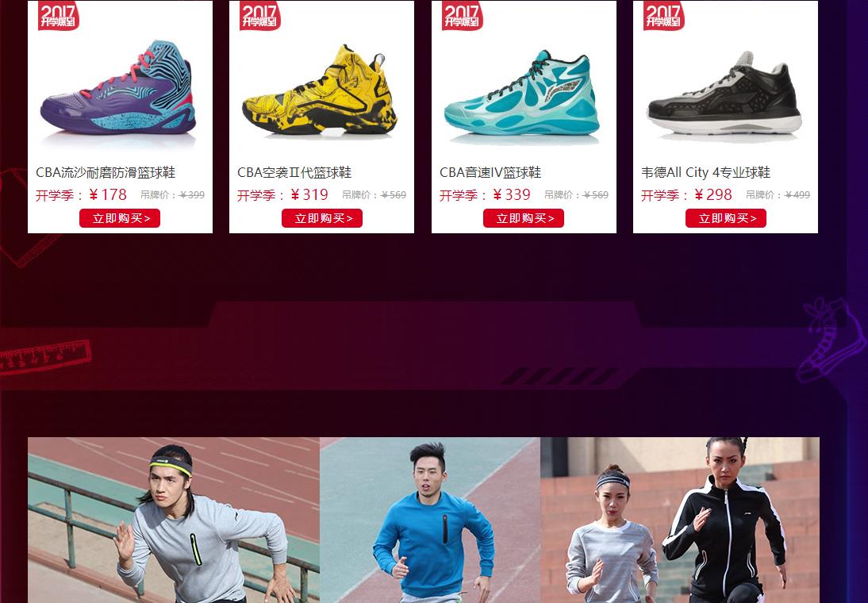The height and width of the screenshot is (603, 868).
Task: Open the CBA空袭II代篮球鞋 title link
Action: click(294, 173)
